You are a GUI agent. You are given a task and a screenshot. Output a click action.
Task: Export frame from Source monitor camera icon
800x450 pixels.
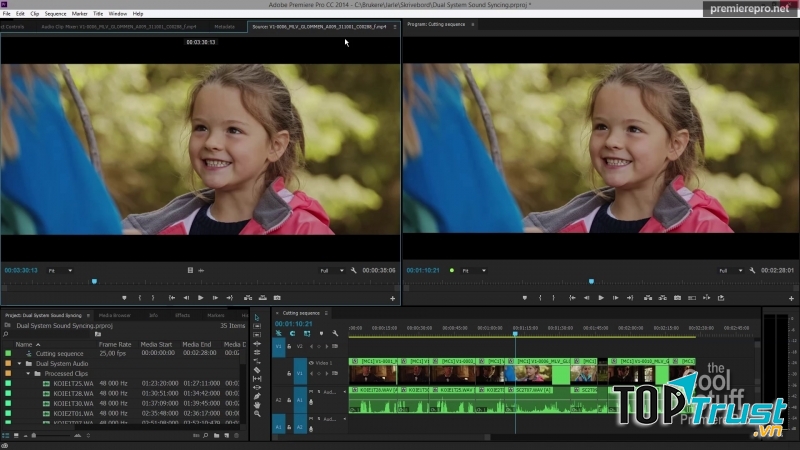[x=277, y=298]
